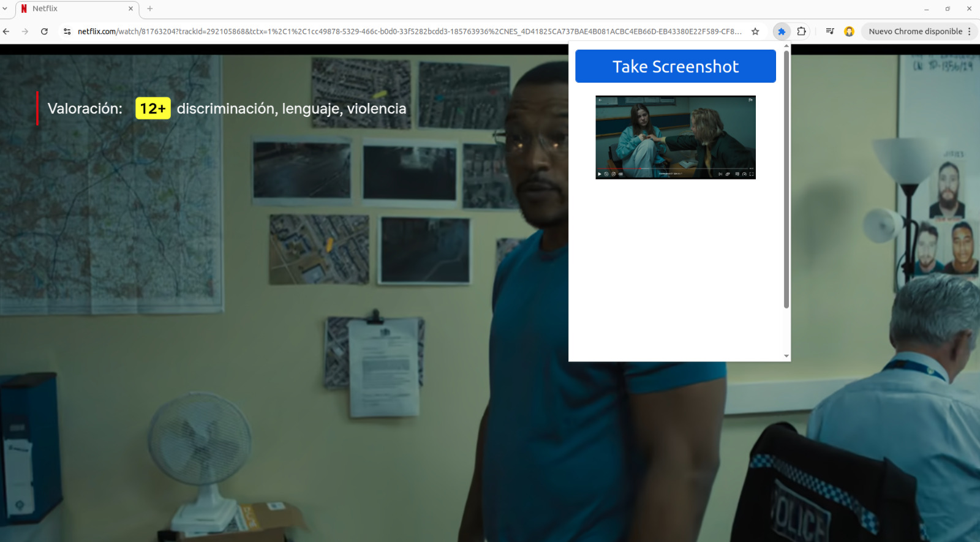Open a new browser tab

pyautogui.click(x=150, y=9)
